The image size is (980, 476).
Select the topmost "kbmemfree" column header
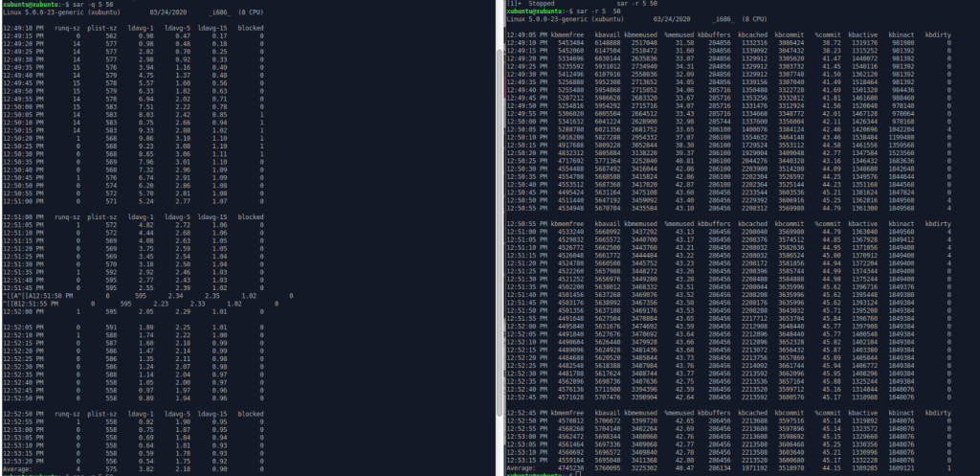pos(575,34)
